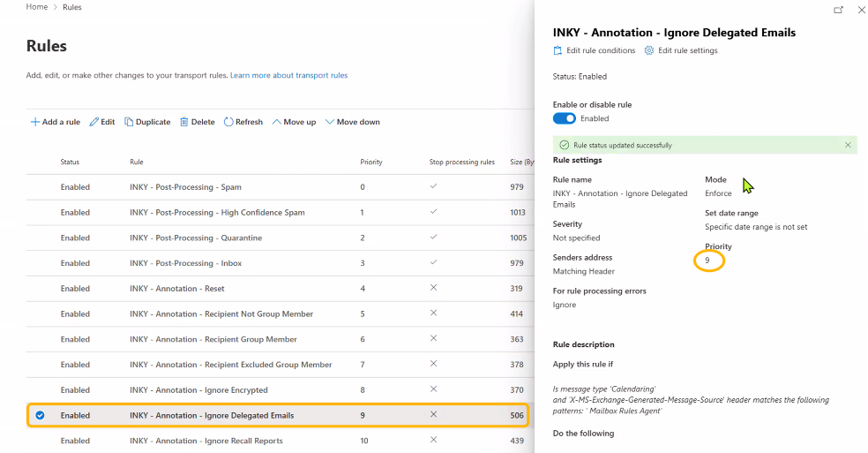
Task: Click stop-processing X for Recipient Not Group Member
Action: tap(433, 313)
